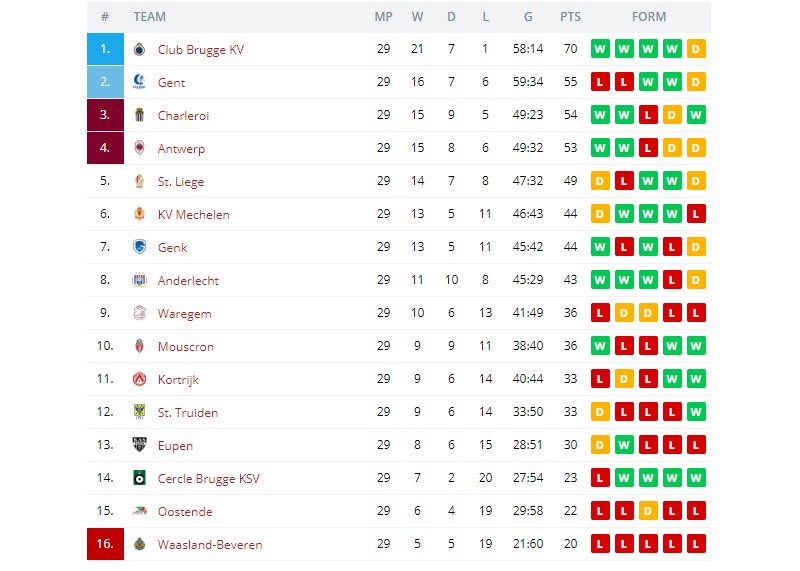This screenshot has height=571, width=800.
Task: Click the blue rank 1 position cell
Action: tap(105, 49)
